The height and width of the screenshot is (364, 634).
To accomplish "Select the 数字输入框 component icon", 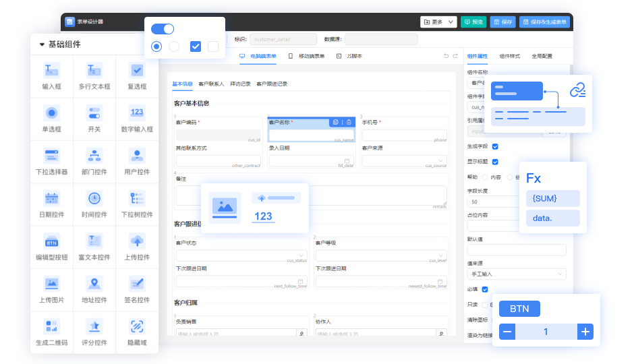I will click(x=137, y=113).
